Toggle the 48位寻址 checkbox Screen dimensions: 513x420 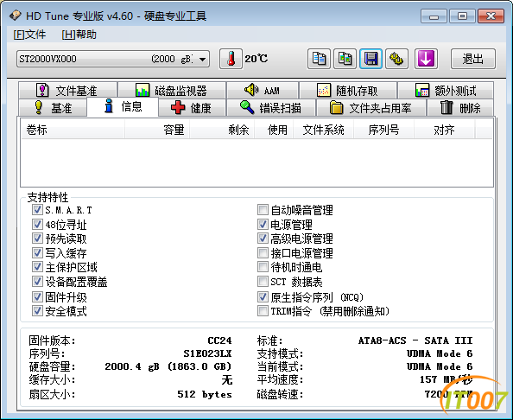tap(37, 224)
